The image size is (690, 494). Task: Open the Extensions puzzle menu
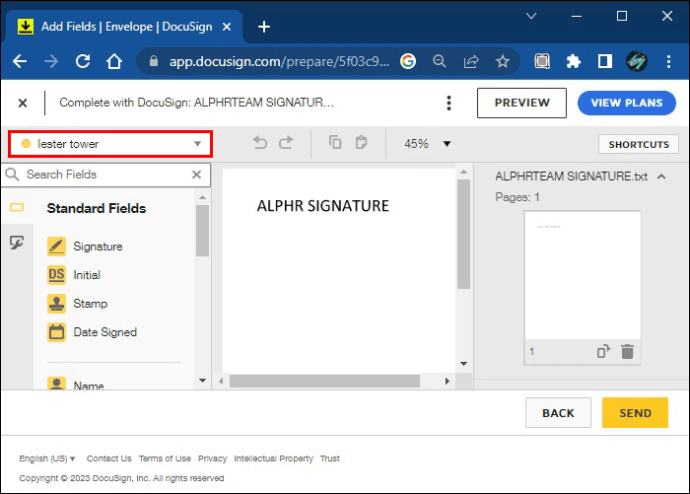pos(573,61)
